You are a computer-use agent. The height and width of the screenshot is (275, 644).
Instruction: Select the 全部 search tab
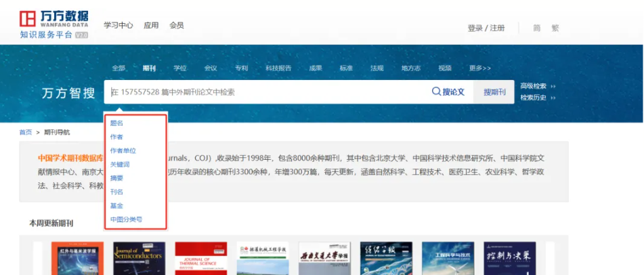tap(119, 68)
